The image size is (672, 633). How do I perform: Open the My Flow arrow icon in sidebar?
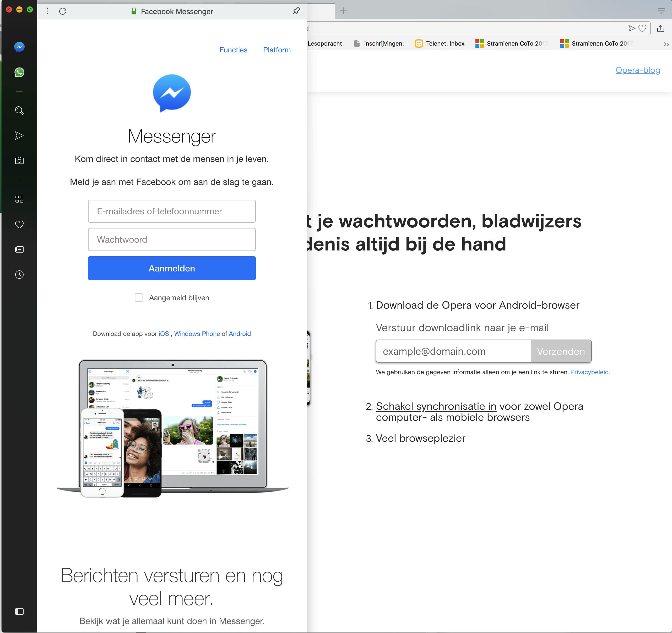tap(19, 135)
